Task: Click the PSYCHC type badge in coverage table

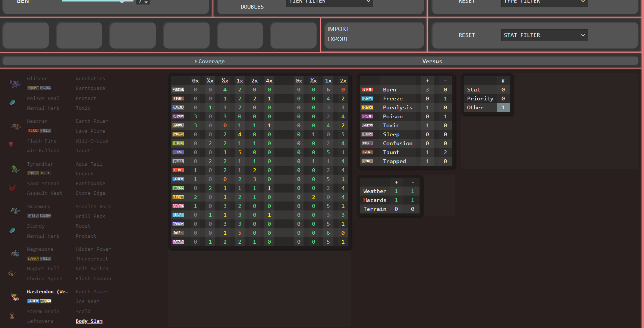Action: (x=178, y=206)
